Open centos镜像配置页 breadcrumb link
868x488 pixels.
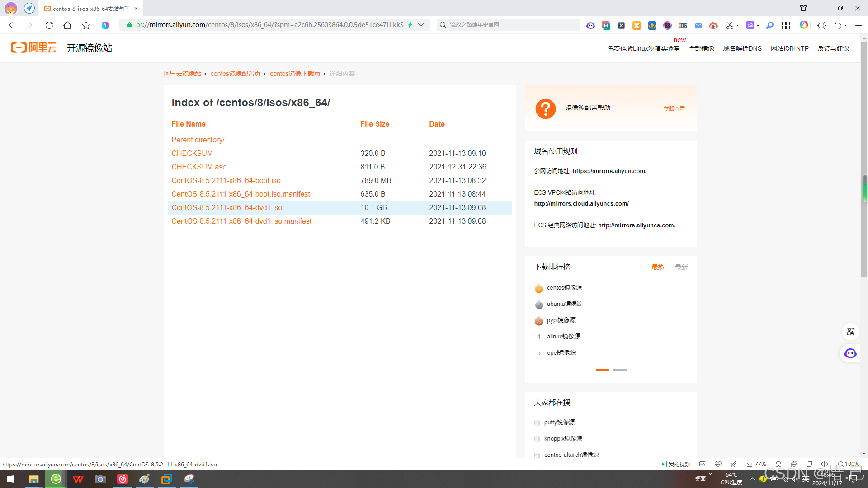tap(235, 74)
